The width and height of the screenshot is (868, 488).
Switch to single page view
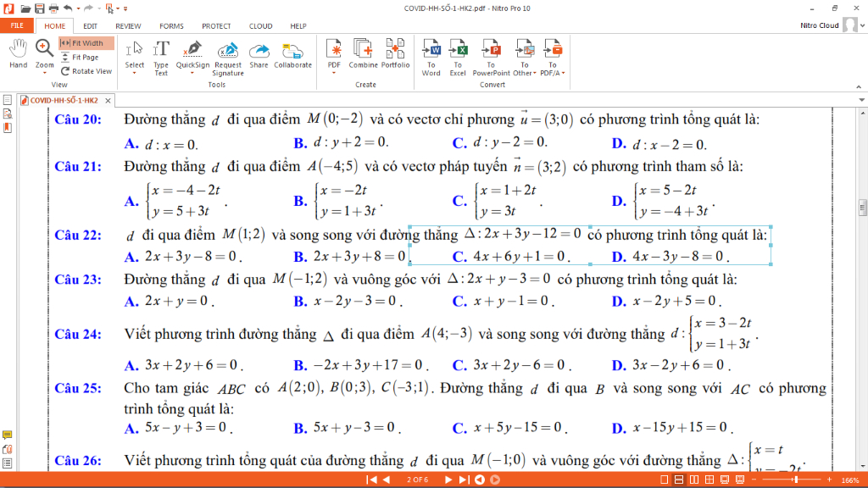coord(665,480)
